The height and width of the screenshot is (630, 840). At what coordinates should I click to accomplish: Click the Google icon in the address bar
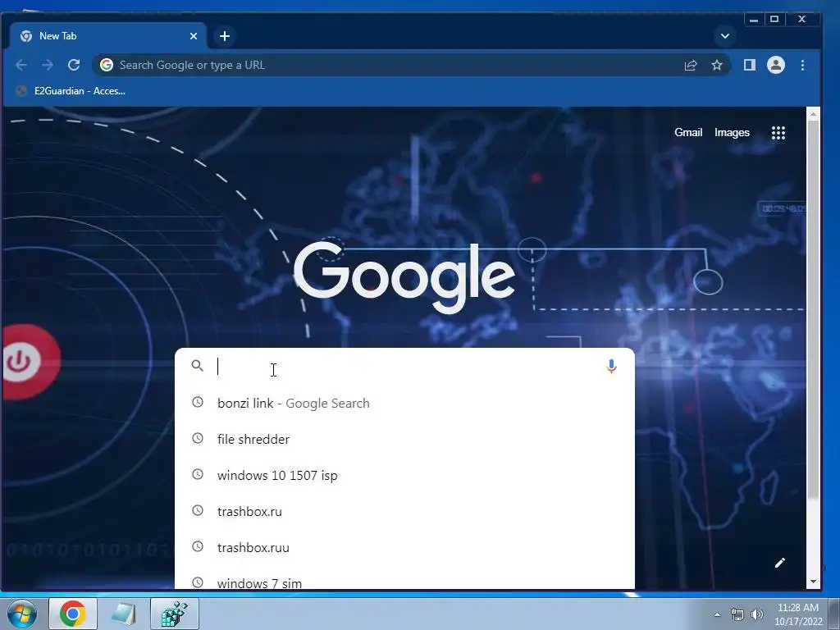tap(107, 65)
